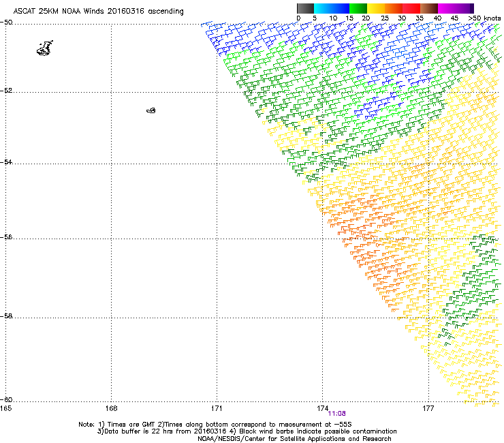The width and height of the screenshot is (504, 443).
Task: Click the magenta 40-45 knots legend swatch
Action: (x=447, y=8)
